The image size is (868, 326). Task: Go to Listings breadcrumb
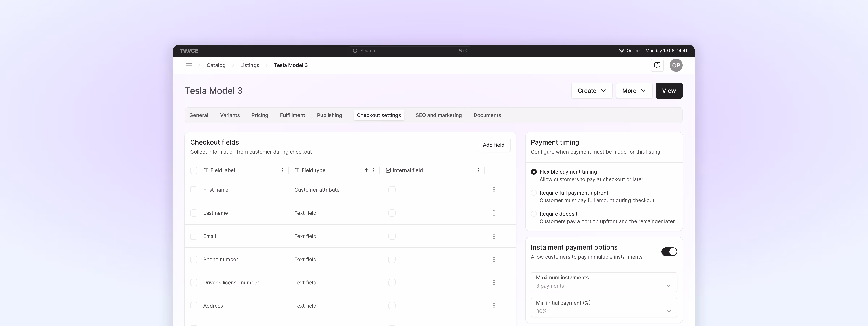250,65
